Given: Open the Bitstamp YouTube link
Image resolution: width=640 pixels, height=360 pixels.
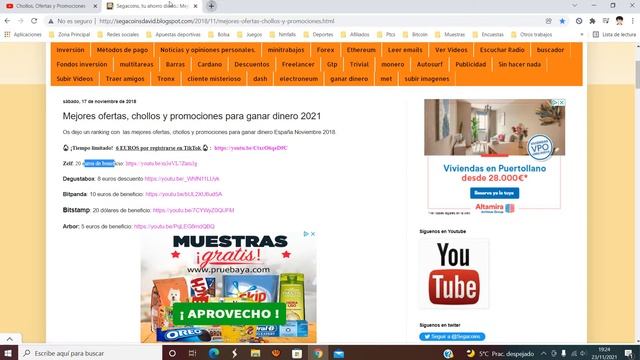Looking at the screenshot, I should (193, 210).
